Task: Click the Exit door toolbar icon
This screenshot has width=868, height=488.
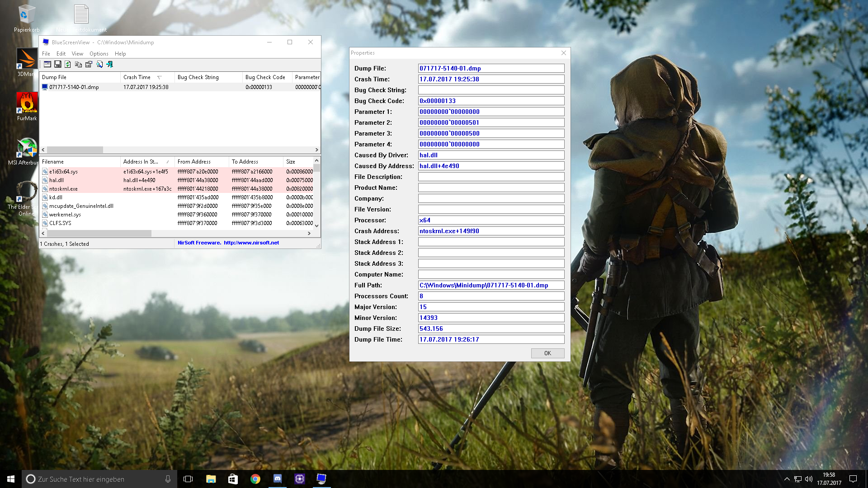Action: click(110, 64)
